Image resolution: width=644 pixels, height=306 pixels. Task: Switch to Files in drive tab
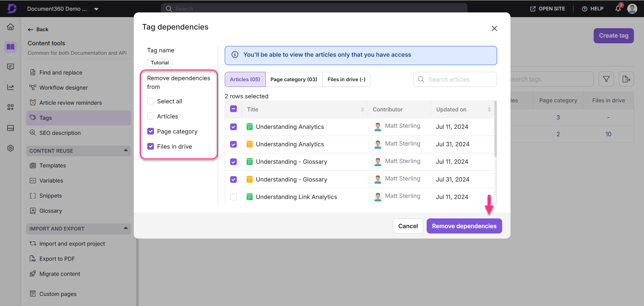point(346,80)
